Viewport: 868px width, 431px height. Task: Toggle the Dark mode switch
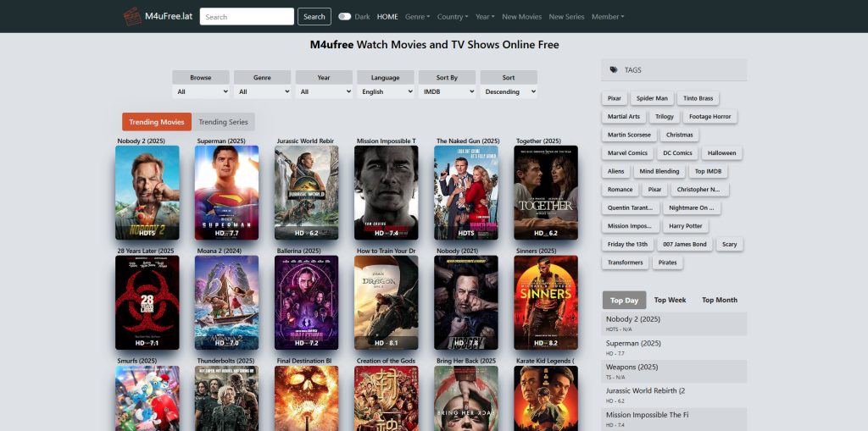(x=344, y=16)
